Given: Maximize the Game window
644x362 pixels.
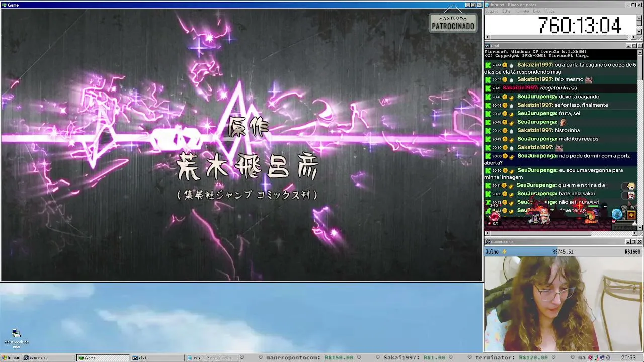Looking at the screenshot, I should click(x=473, y=5).
